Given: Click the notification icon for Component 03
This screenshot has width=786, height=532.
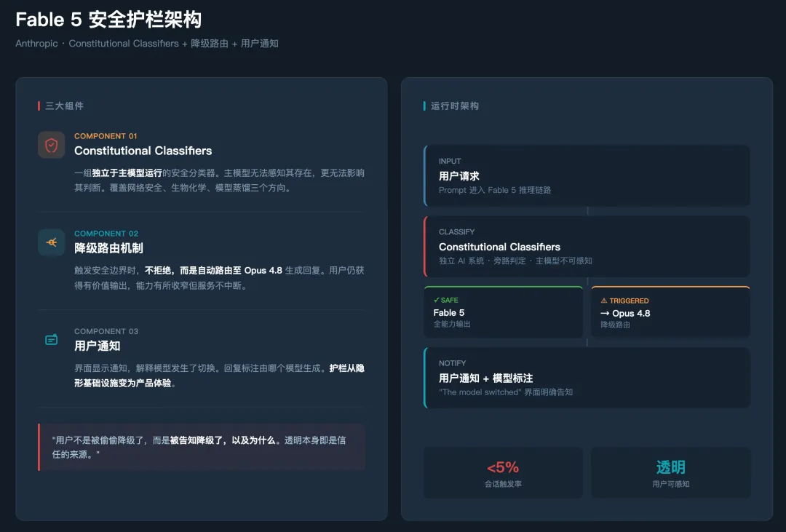Looking at the screenshot, I should [51, 340].
